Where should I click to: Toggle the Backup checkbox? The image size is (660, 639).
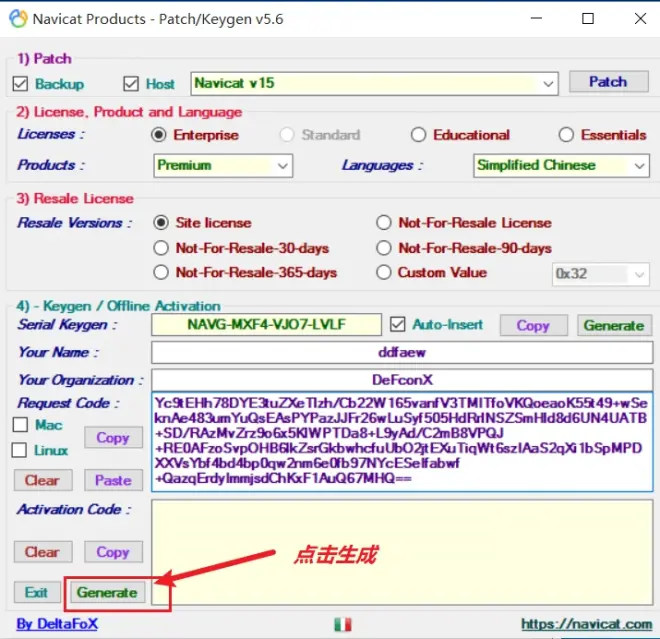click(20, 84)
